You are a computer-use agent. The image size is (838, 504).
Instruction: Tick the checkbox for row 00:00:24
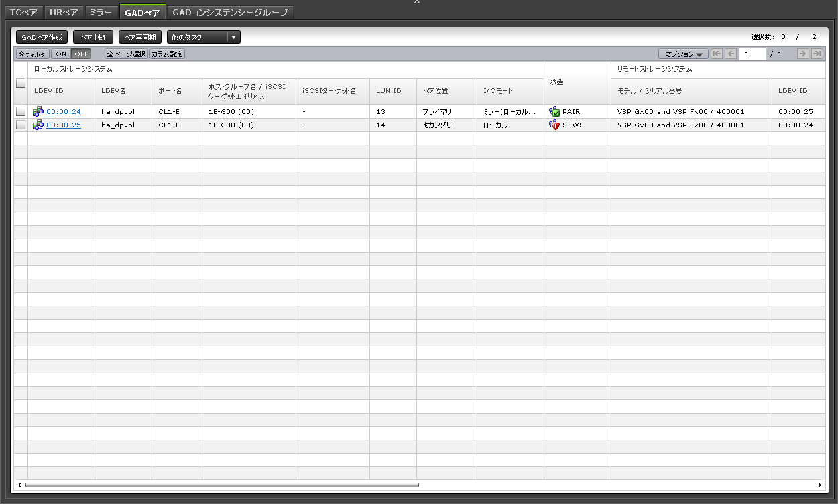point(21,112)
